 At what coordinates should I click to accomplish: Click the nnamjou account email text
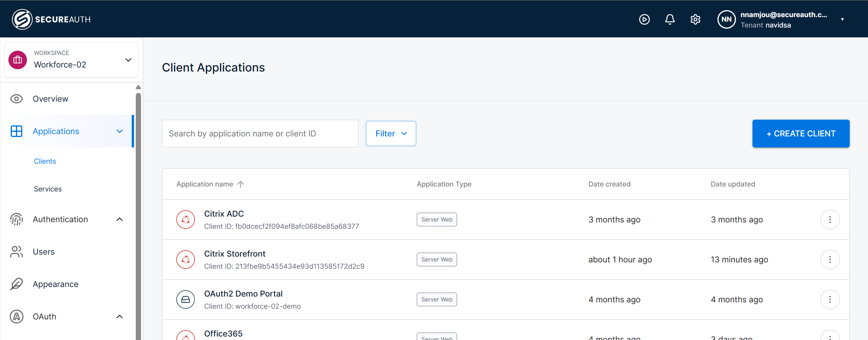tap(783, 14)
